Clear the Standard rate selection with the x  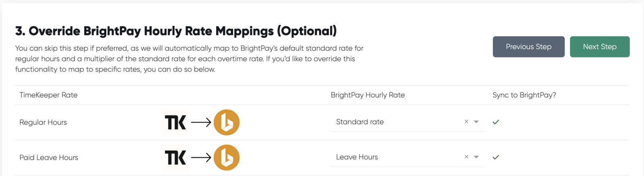click(466, 121)
